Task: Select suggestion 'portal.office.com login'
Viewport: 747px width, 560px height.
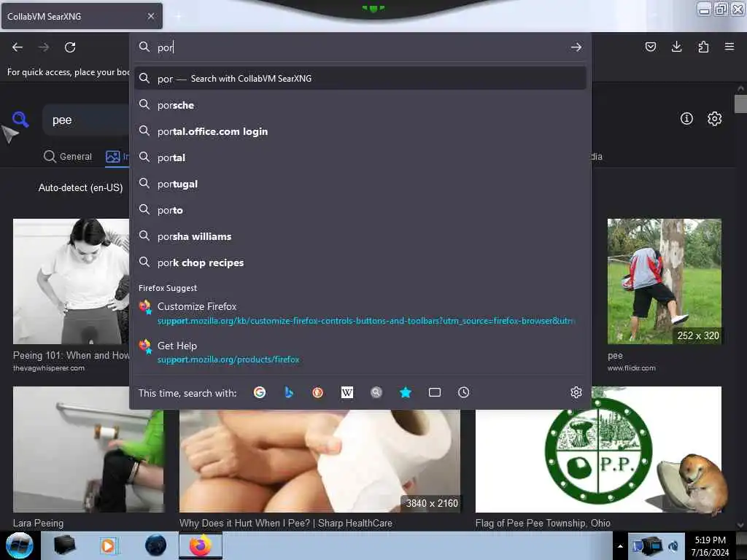Action: coord(360,131)
